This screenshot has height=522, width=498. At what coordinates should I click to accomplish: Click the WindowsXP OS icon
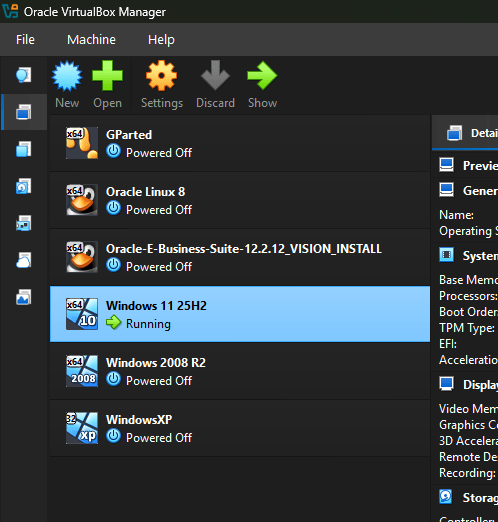pyautogui.click(x=82, y=428)
